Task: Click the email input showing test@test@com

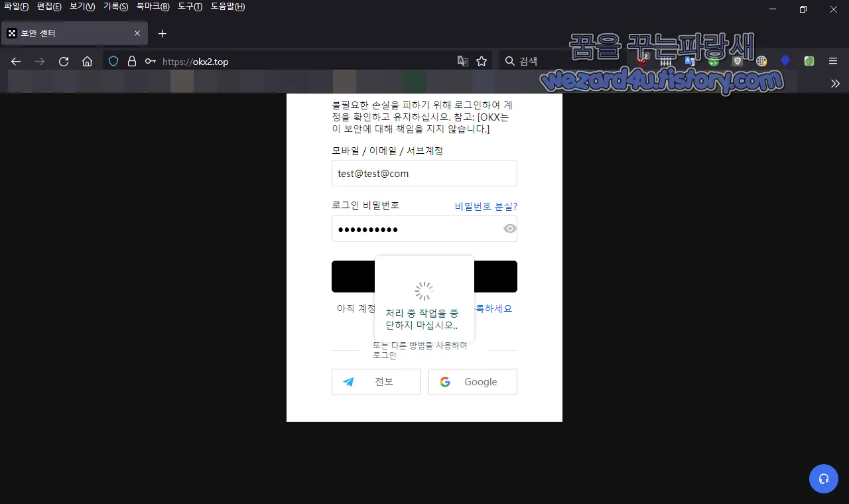Action: click(x=424, y=173)
